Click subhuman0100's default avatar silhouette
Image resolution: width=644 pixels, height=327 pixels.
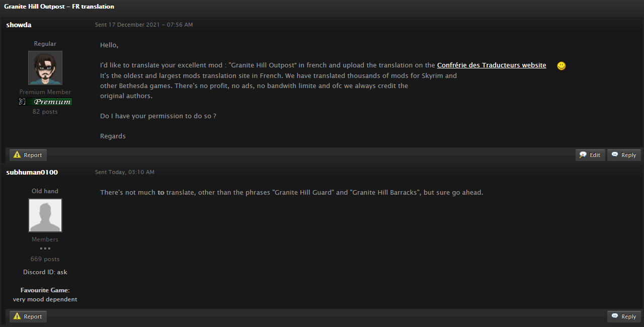[45, 215]
